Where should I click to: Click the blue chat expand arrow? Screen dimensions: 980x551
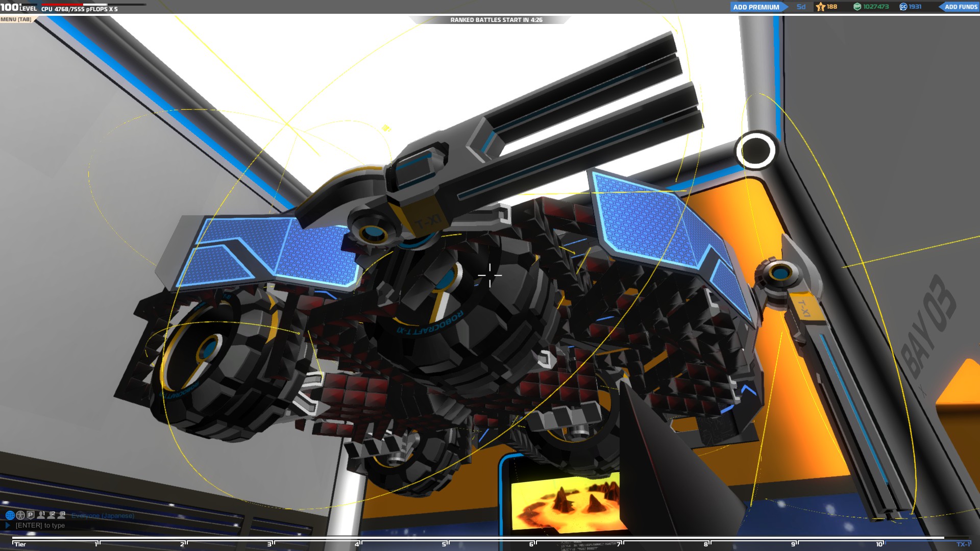click(8, 525)
